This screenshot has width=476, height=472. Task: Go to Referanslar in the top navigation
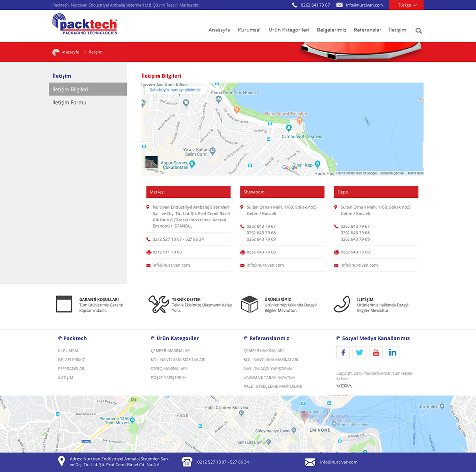point(367,30)
